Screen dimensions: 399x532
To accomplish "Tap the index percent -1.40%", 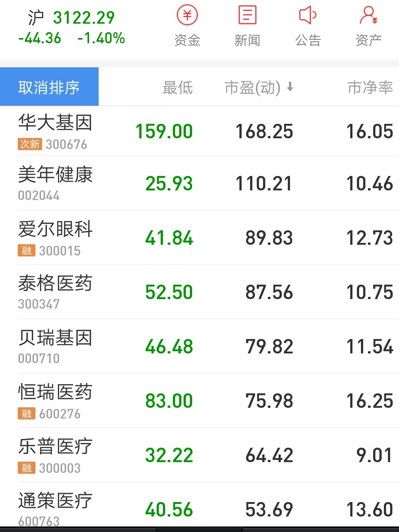I will pos(101,38).
